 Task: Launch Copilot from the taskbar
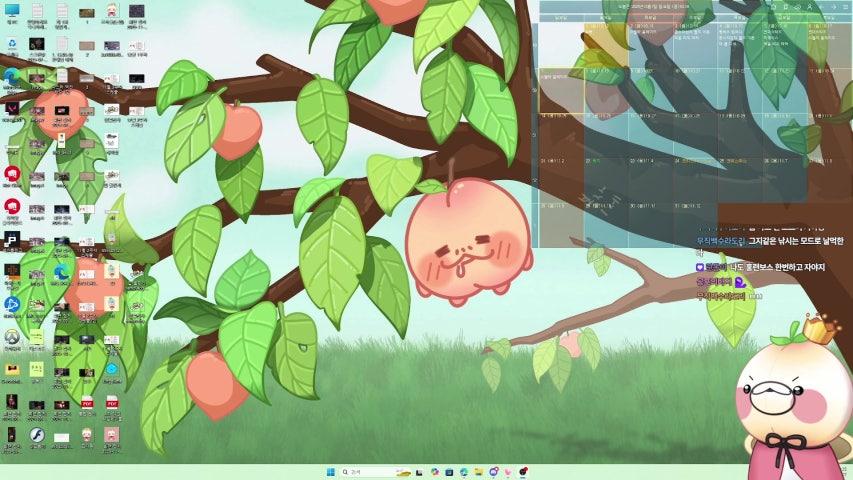click(x=435, y=472)
